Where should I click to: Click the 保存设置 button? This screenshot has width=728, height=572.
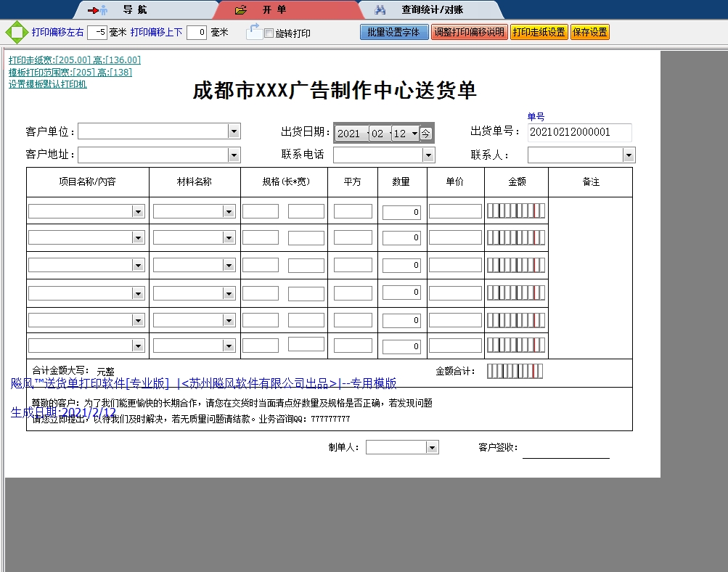(591, 32)
